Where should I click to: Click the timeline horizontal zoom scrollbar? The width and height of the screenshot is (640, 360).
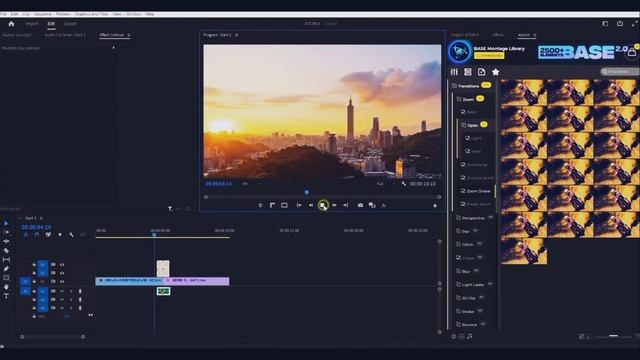coord(53,337)
